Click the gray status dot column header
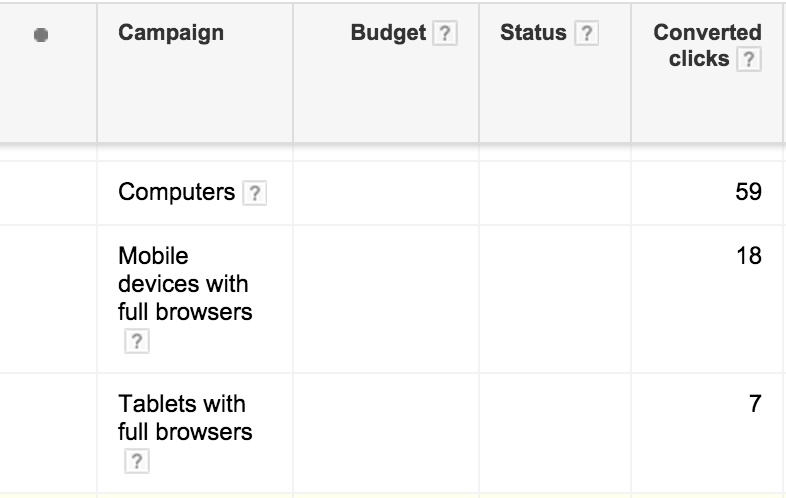The image size is (786, 498). (x=41, y=35)
